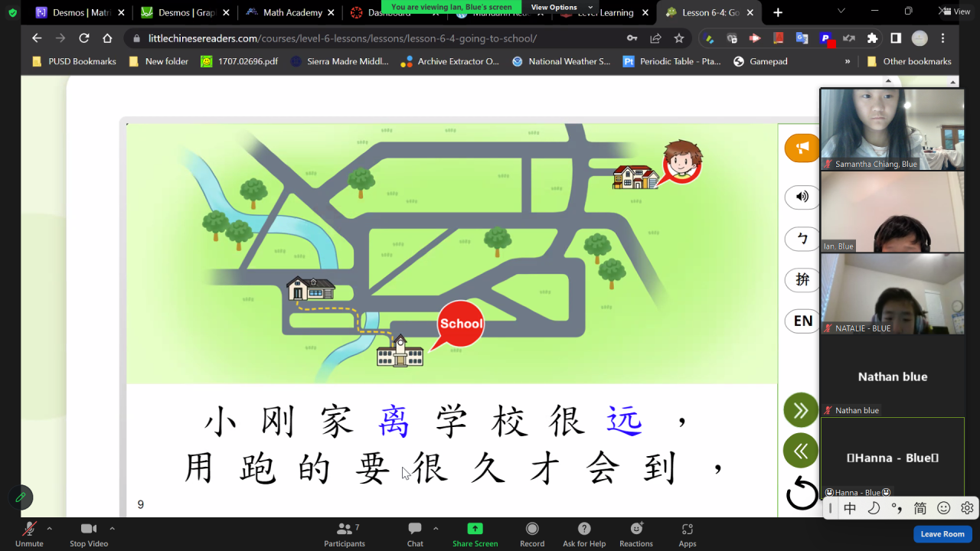This screenshot has height=551, width=980.
Task: Toggle zhuyin display with the ㄅ button
Action: pos(802,239)
